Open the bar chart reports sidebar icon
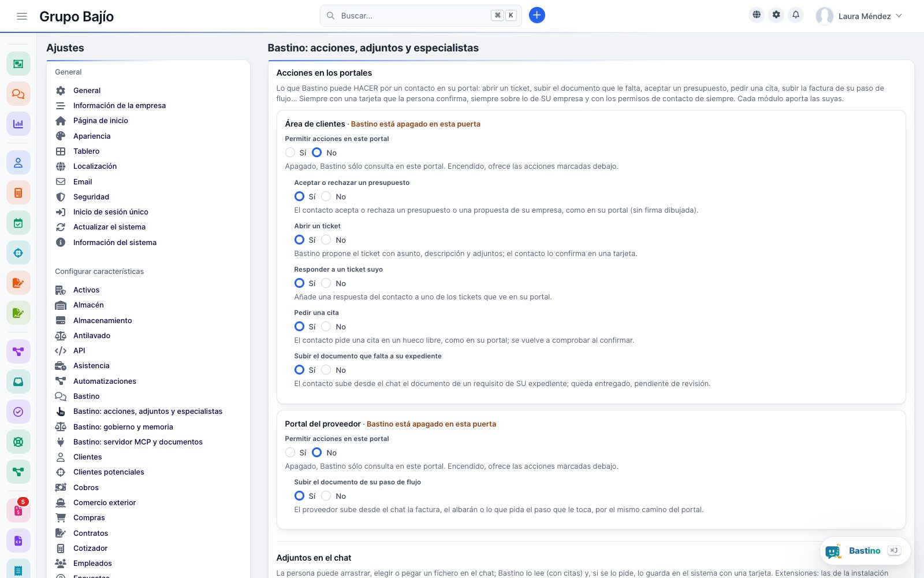The width and height of the screenshot is (924, 578). (18, 124)
